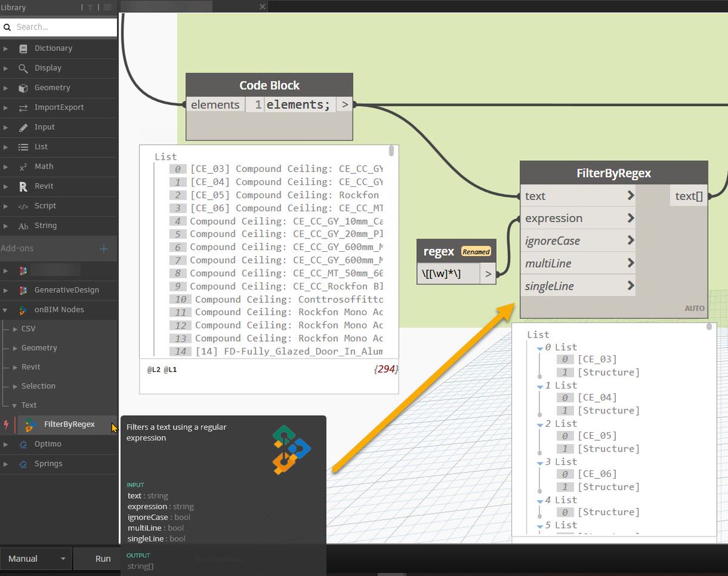The width and height of the screenshot is (728, 576).
Task: Collapse the '0 List' entry in the Watch preview
Action: [x=540, y=347]
